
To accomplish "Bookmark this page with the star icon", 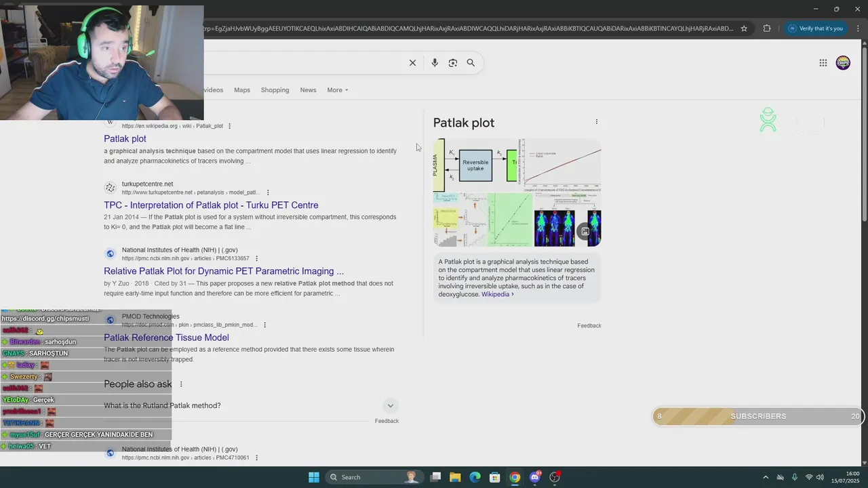I will [x=744, y=28].
